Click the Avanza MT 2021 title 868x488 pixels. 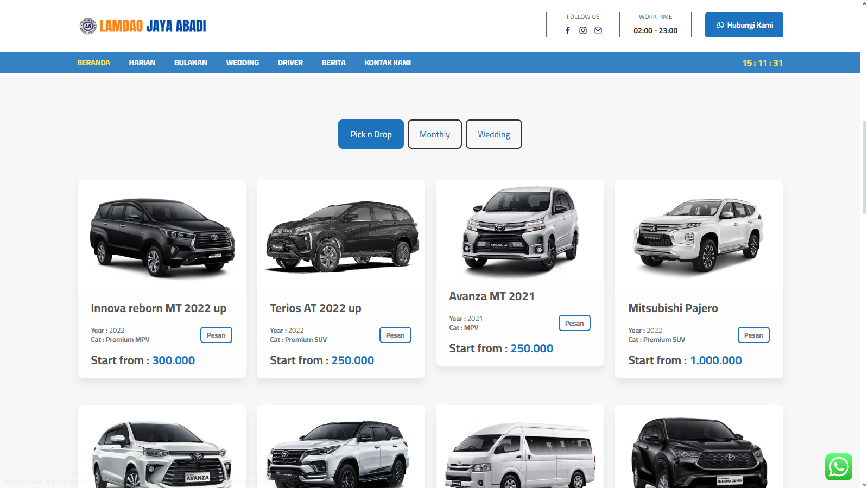[x=492, y=296]
